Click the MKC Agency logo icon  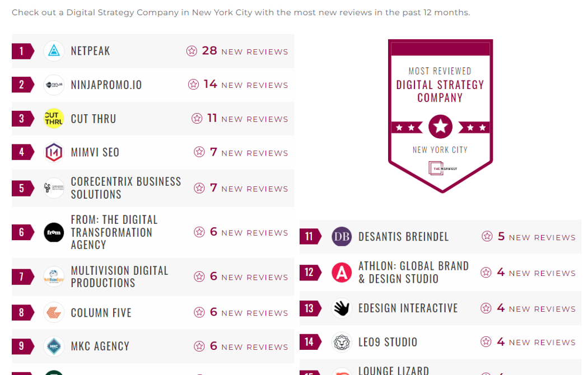click(x=54, y=346)
